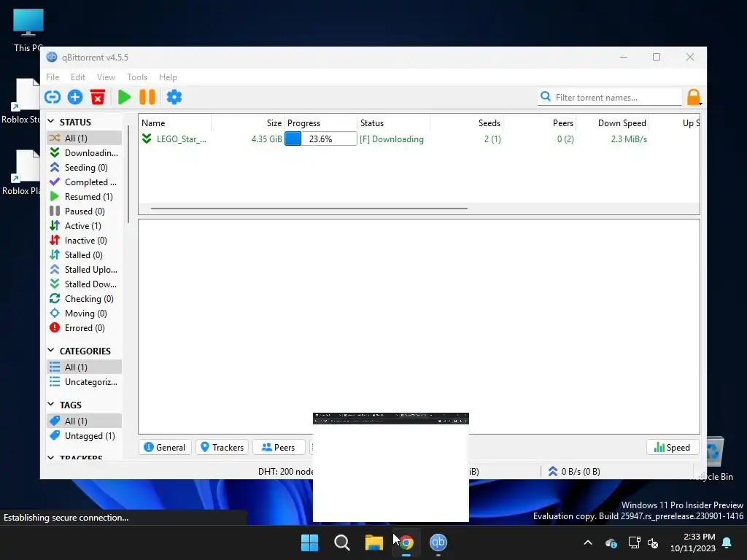The width and height of the screenshot is (747, 560).
Task: Click the sidebar vertical scrollbar
Action: (x=128, y=174)
